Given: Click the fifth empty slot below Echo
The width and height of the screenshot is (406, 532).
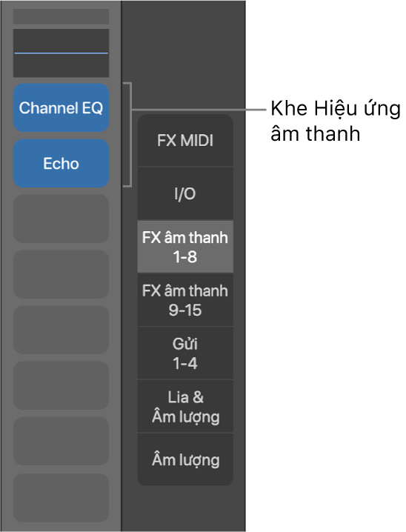Looking at the screenshot, I should pos(61,441).
